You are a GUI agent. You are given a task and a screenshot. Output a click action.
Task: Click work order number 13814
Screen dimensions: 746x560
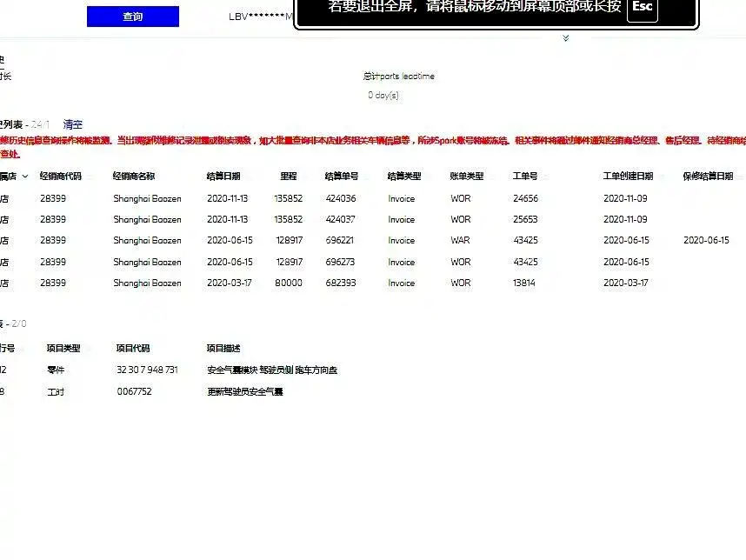(x=524, y=283)
